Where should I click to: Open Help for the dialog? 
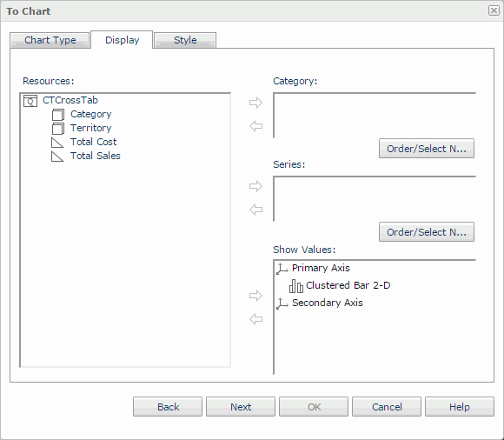tap(460, 407)
